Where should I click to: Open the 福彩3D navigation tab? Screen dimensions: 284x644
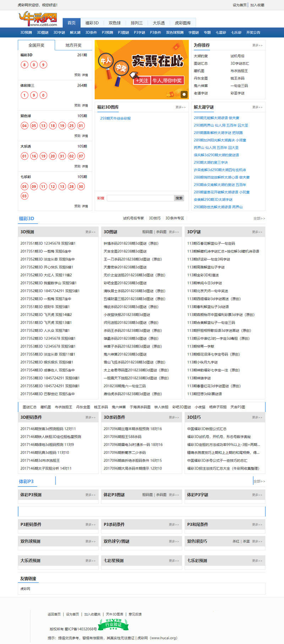tap(92, 23)
